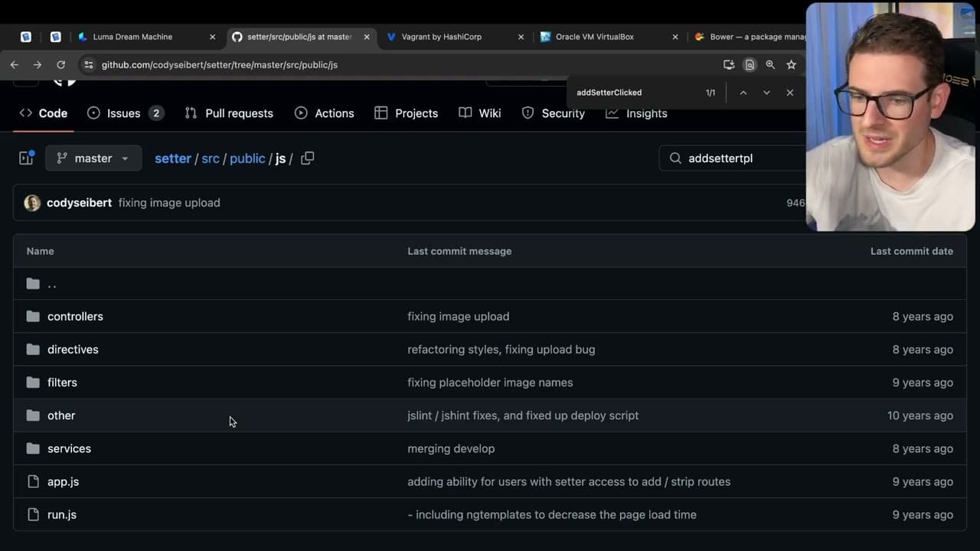Click the find-in-page addSetterClicked field

coord(635,93)
